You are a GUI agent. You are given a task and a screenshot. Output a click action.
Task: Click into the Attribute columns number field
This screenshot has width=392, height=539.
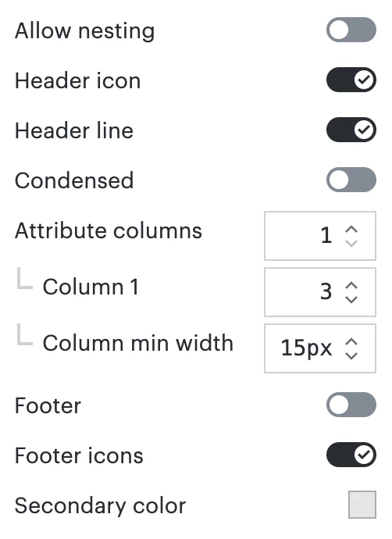pyautogui.click(x=320, y=236)
